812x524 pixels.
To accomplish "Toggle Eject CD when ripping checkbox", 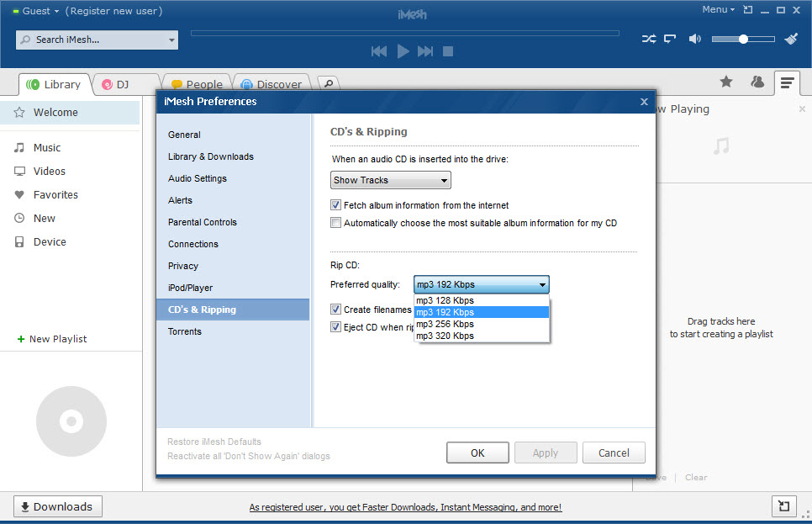I will pyautogui.click(x=335, y=327).
